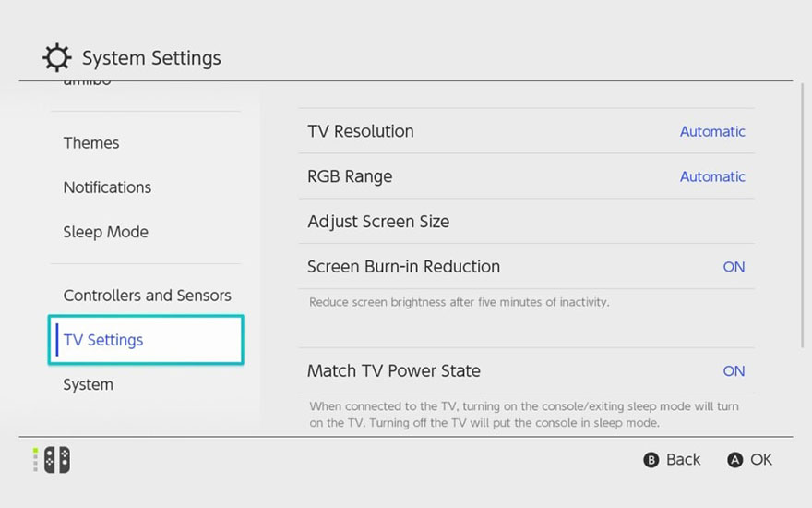The image size is (812, 508).
Task: Change the RGB Range Automatic value
Action: point(711,176)
